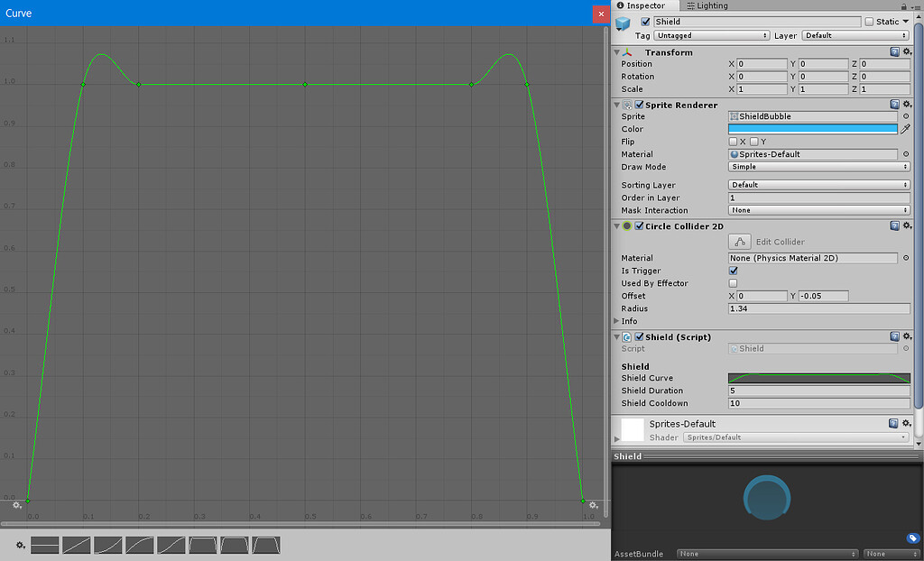The width and height of the screenshot is (924, 561).
Task: Toggle the Is Trigger checkbox
Action: [735, 271]
